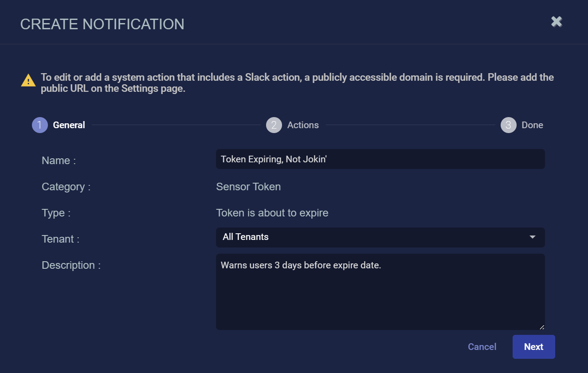
Task: Grab the Description box resize handle
Action: click(541, 327)
